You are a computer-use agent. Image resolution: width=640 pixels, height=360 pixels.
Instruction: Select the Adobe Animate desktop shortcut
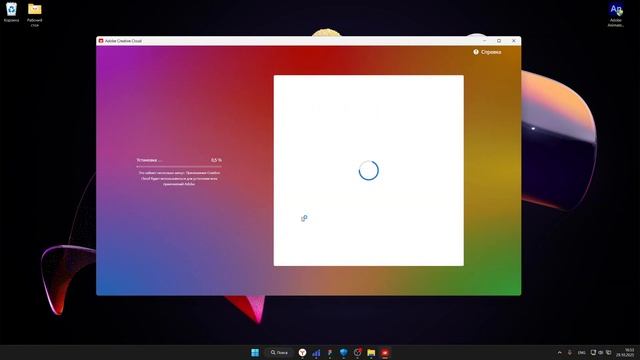[616, 15]
